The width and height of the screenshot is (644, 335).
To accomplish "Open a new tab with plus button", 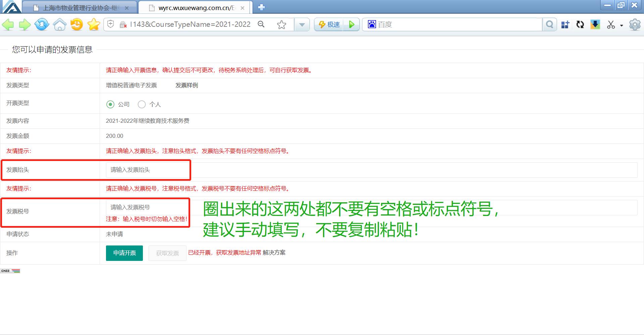I will click(262, 7).
